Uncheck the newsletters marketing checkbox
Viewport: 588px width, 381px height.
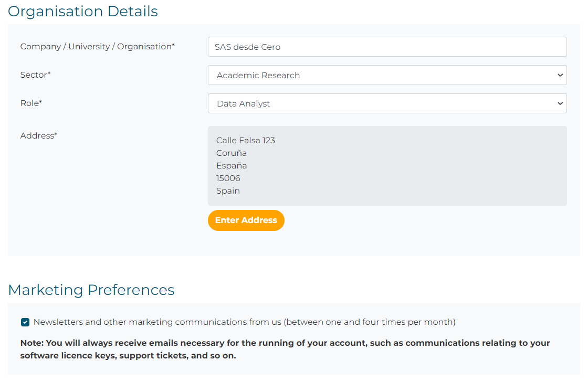(x=25, y=322)
